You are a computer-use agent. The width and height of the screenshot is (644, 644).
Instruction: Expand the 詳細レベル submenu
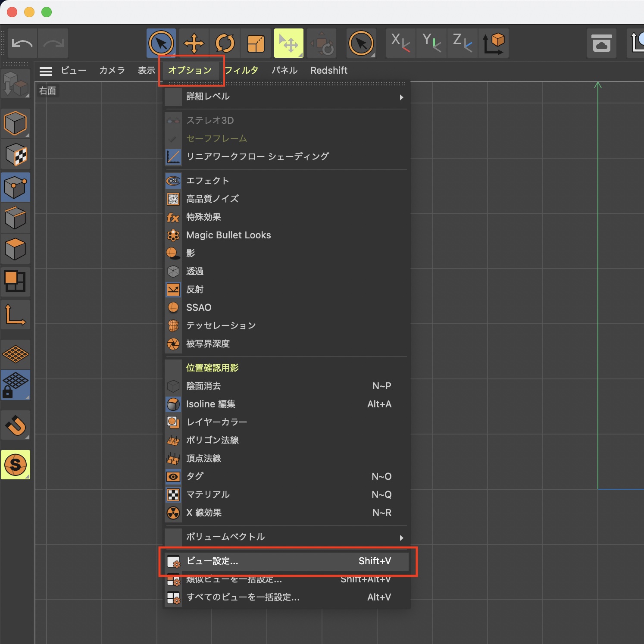tap(287, 97)
